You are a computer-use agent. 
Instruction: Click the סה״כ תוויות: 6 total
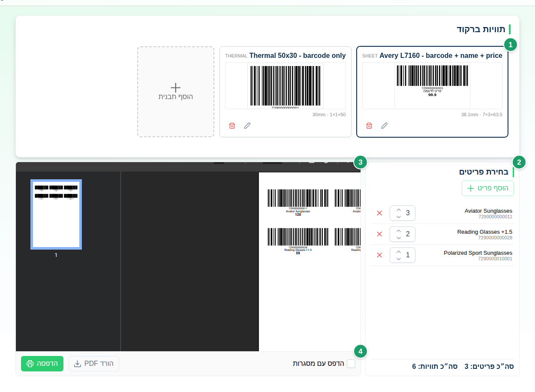(x=435, y=367)
